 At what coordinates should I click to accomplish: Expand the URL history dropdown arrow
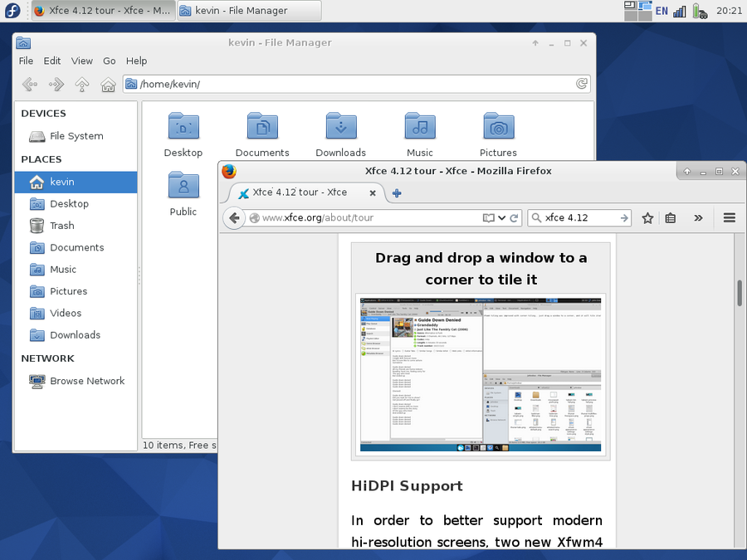502,218
